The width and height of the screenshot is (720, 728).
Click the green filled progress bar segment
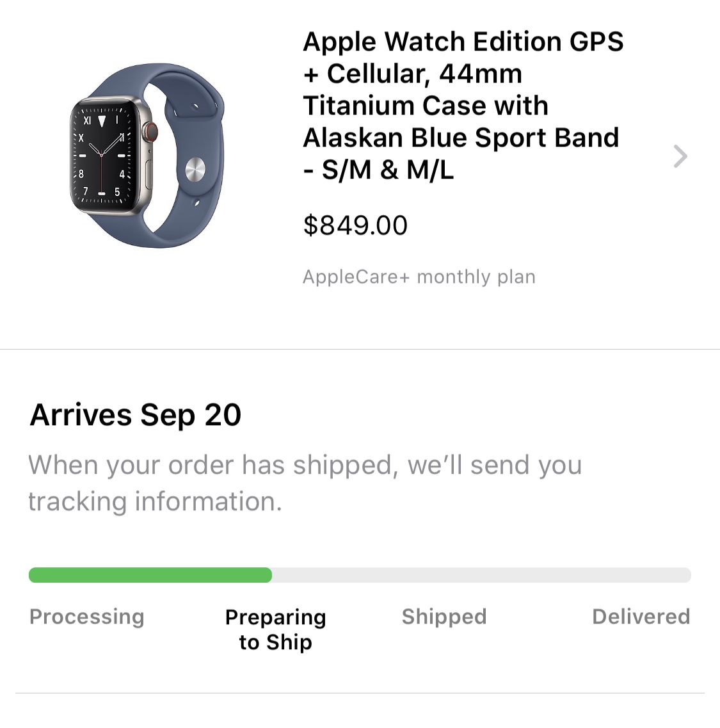[x=150, y=575]
